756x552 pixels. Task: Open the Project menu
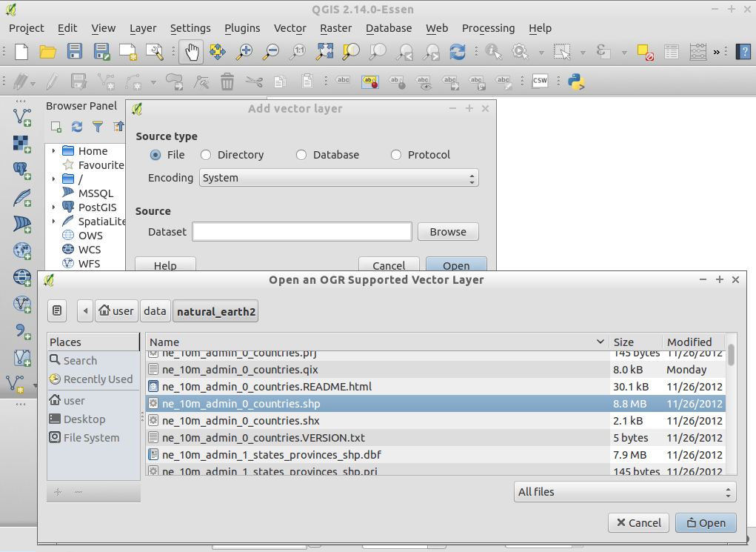click(27, 28)
